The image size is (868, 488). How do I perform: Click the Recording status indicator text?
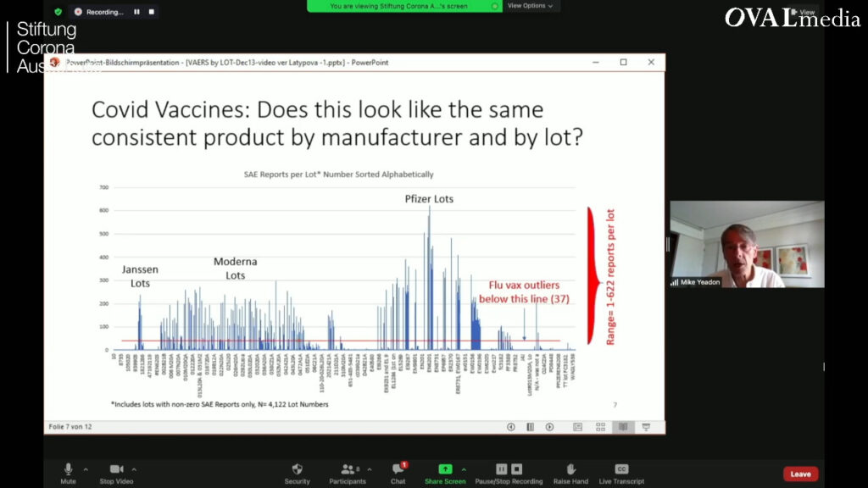coord(104,12)
